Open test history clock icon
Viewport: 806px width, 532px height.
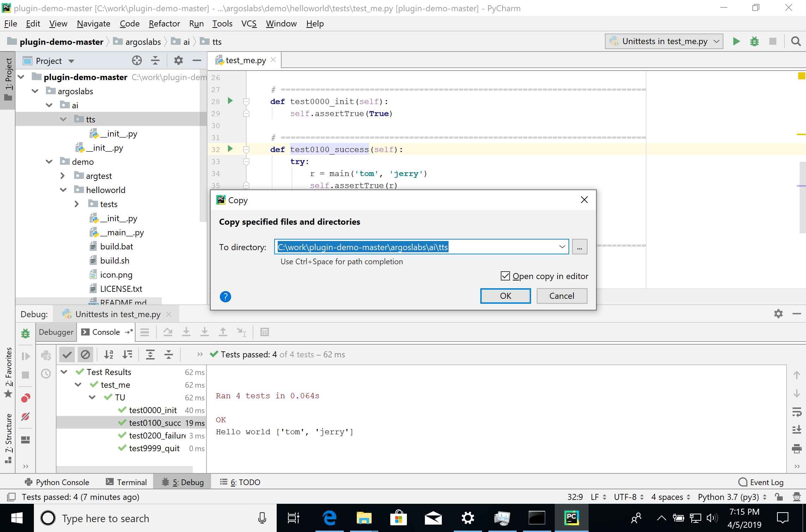click(x=46, y=374)
